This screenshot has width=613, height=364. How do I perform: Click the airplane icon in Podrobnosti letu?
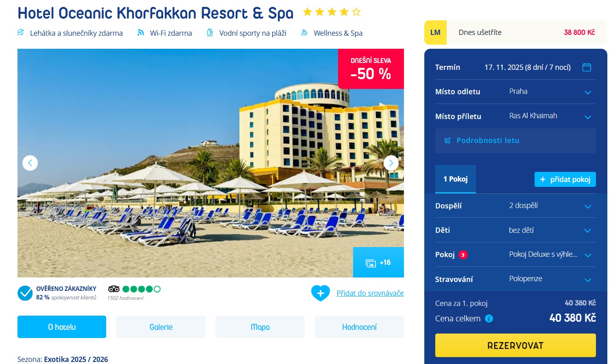coord(447,141)
